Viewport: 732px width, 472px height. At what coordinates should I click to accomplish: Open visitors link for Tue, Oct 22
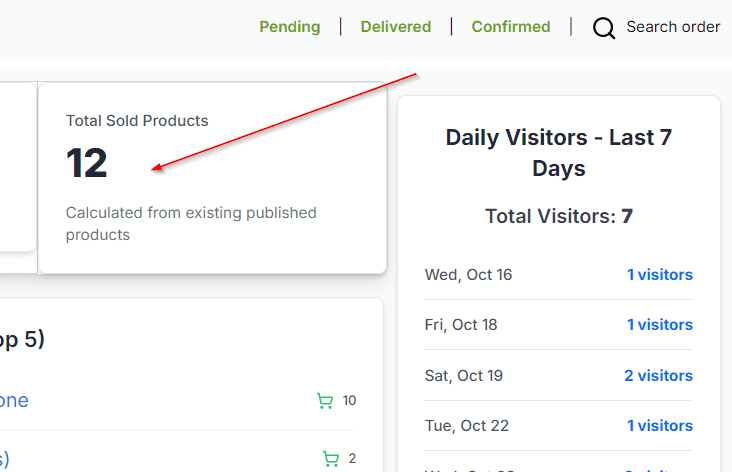[659, 426]
